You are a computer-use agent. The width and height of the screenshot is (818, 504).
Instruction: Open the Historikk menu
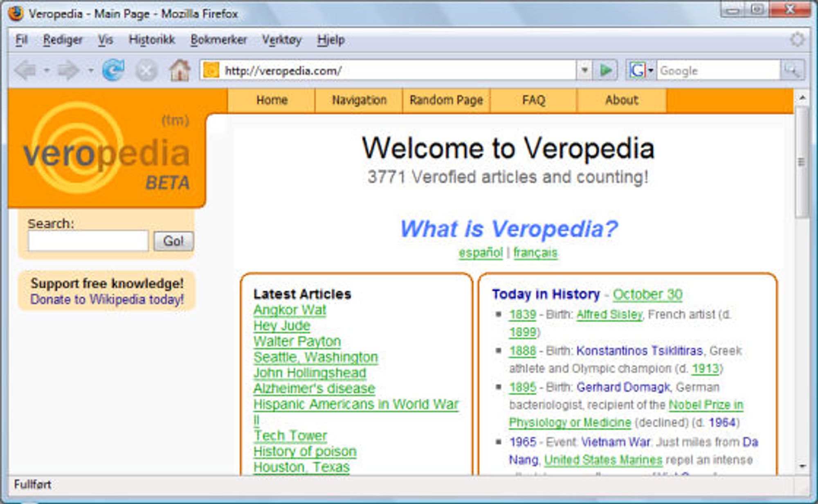coord(152,40)
